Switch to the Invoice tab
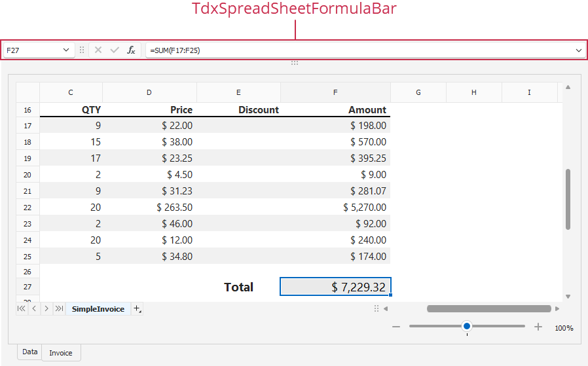This screenshot has height=366, width=588. pyautogui.click(x=61, y=353)
